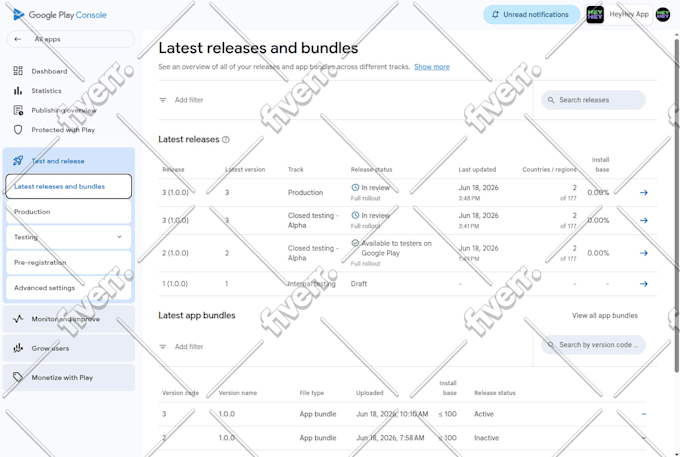The image size is (680, 457).
Task: Click the Version code column header
Action: click(180, 393)
